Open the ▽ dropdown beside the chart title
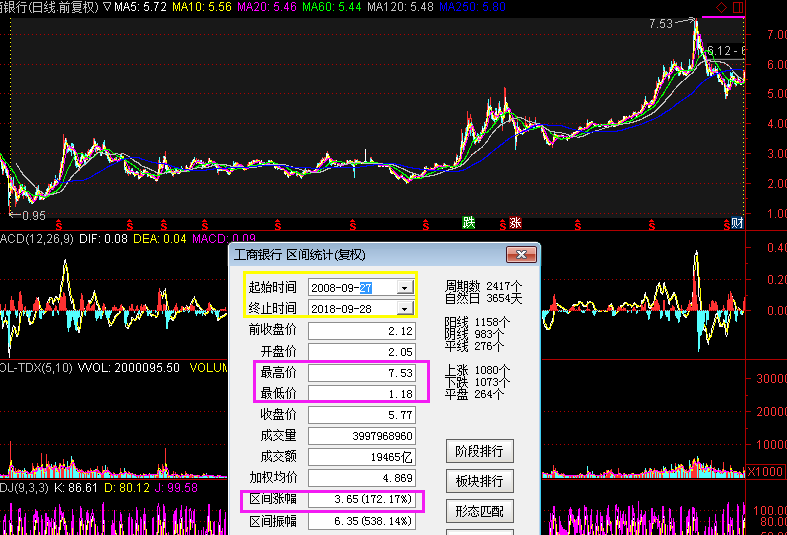787x535 pixels. click(x=107, y=7)
